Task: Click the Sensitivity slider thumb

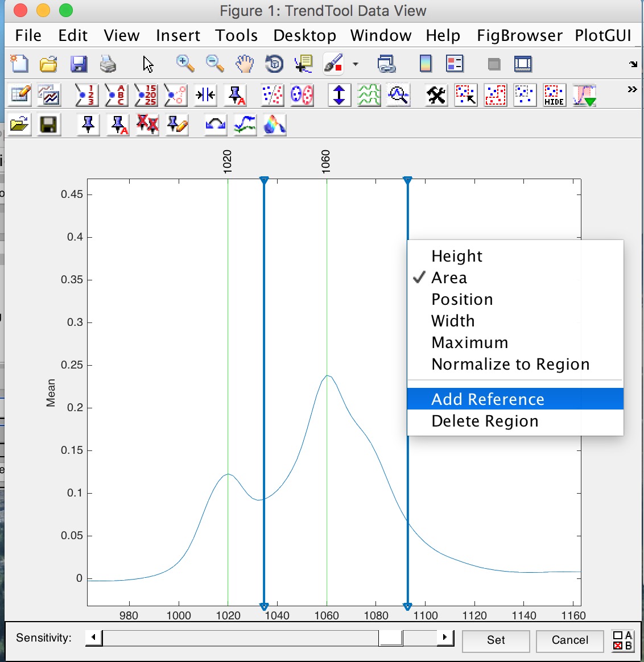Action: pos(391,638)
